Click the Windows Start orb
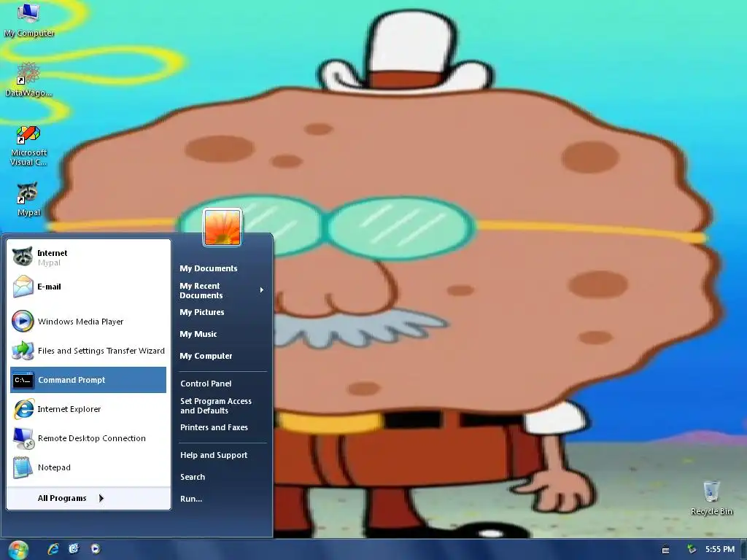The image size is (747, 560). [18, 550]
